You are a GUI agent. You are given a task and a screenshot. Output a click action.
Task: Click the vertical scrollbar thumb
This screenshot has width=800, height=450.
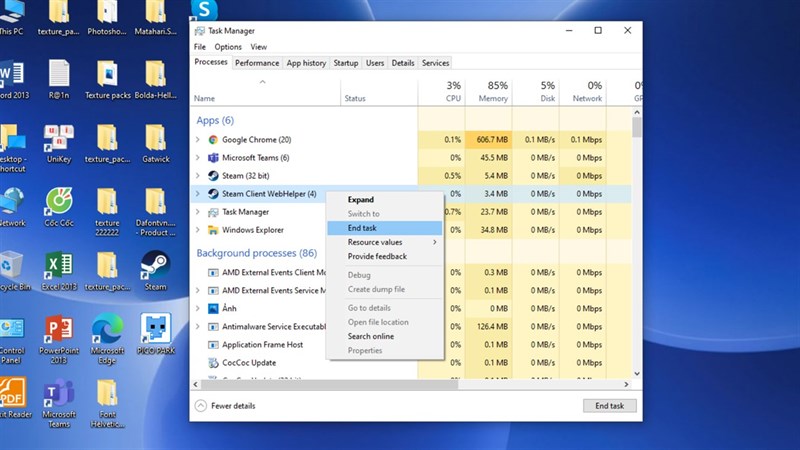tap(637, 127)
